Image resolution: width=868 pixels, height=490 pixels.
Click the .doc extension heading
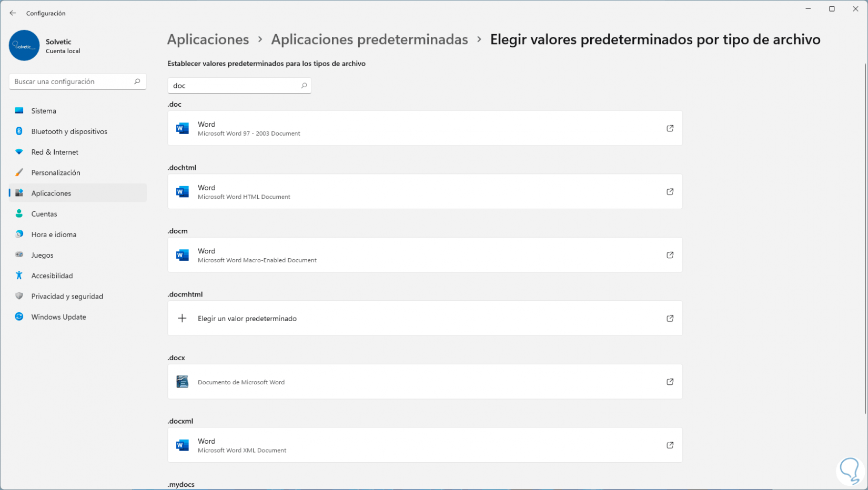[175, 104]
